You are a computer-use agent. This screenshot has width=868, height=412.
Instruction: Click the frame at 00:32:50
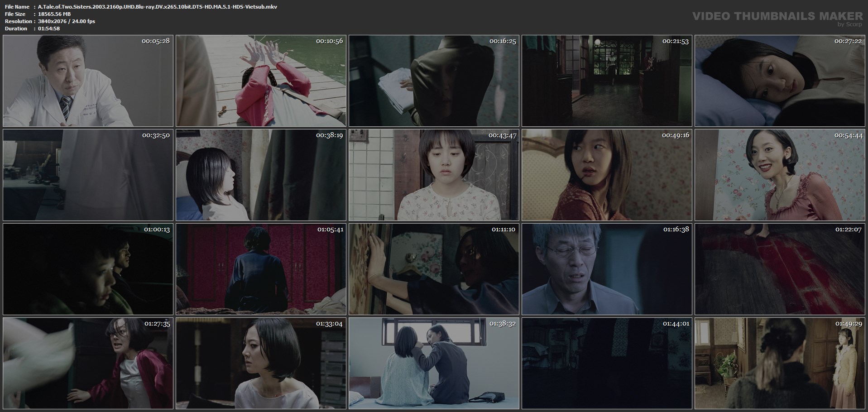[x=88, y=175]
